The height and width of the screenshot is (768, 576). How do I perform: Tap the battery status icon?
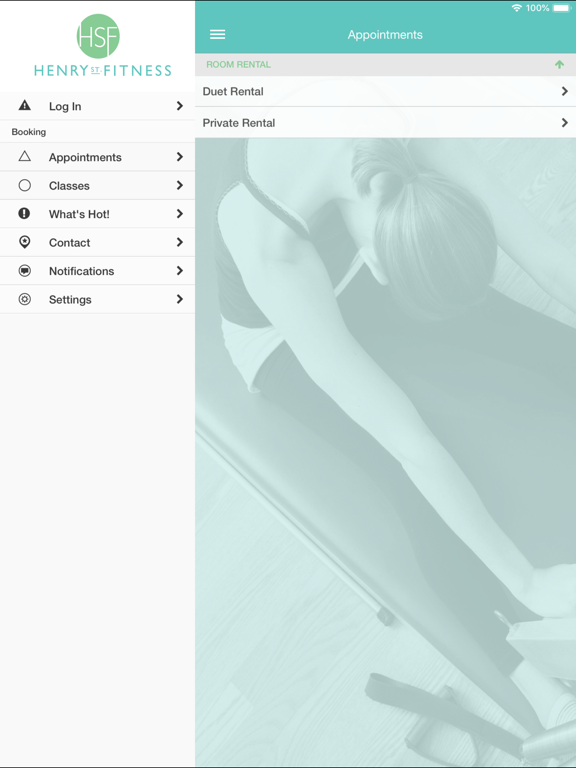pos(562,8)
